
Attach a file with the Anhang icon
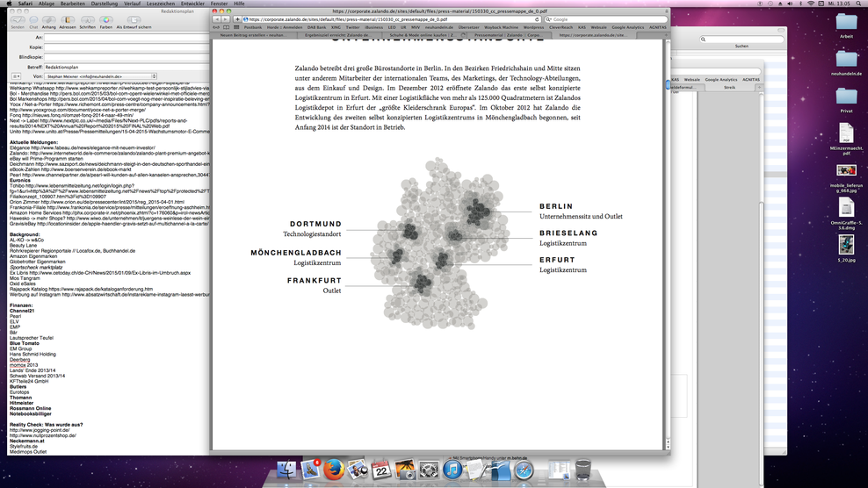click(48, 20)
